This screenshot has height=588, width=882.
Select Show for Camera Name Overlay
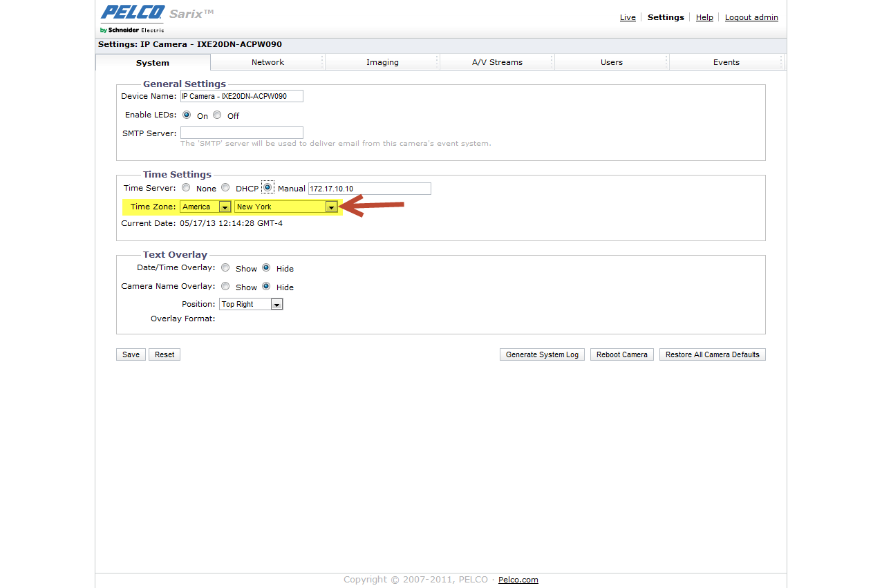point(225,287)
